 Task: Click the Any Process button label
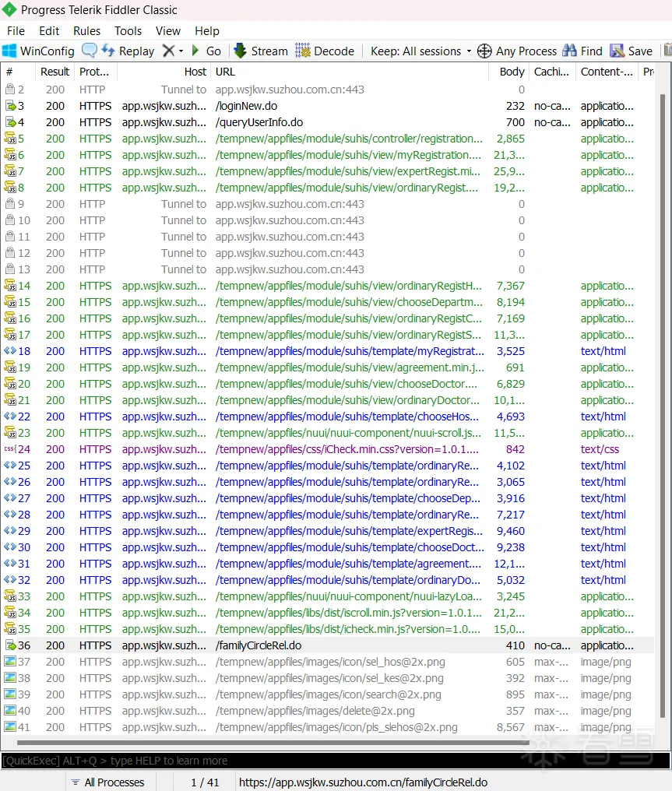pos(526,51)
